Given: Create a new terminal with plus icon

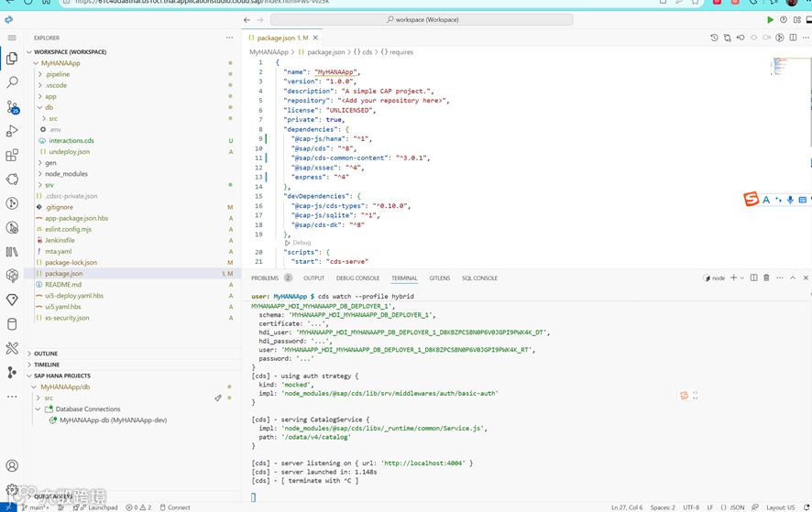Looking at the screenshot, I should tap(733, 278).
